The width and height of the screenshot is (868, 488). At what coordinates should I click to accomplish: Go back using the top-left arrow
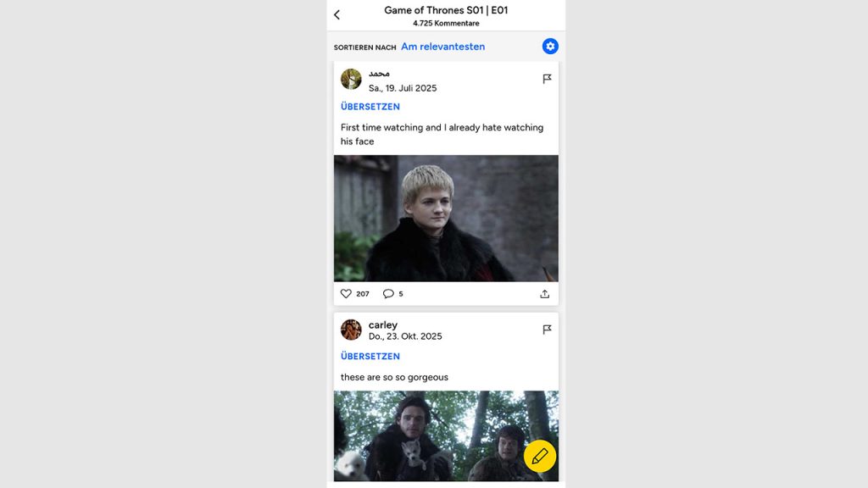coord(337,15)
